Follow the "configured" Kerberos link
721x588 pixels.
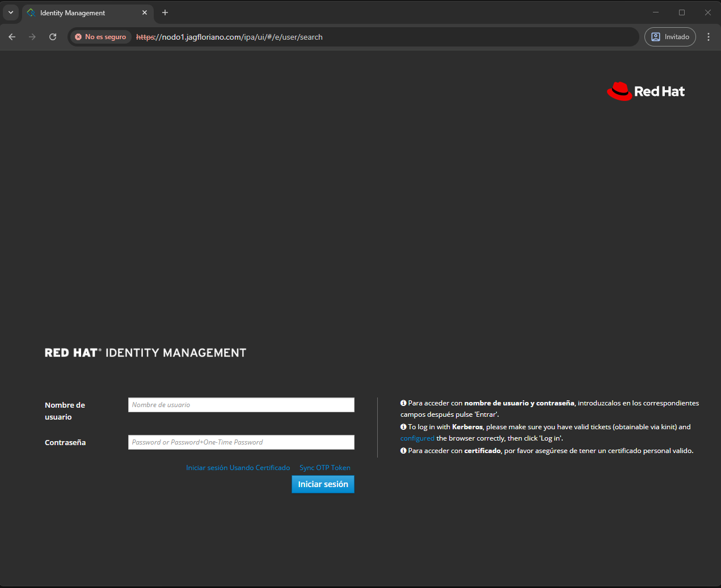pos(417,438)
